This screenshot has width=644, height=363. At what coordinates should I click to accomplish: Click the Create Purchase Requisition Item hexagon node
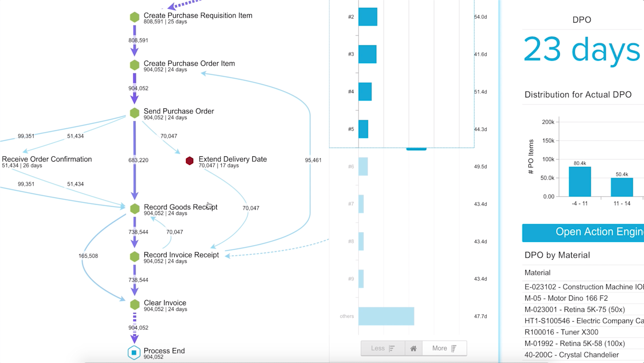[134, 17]
